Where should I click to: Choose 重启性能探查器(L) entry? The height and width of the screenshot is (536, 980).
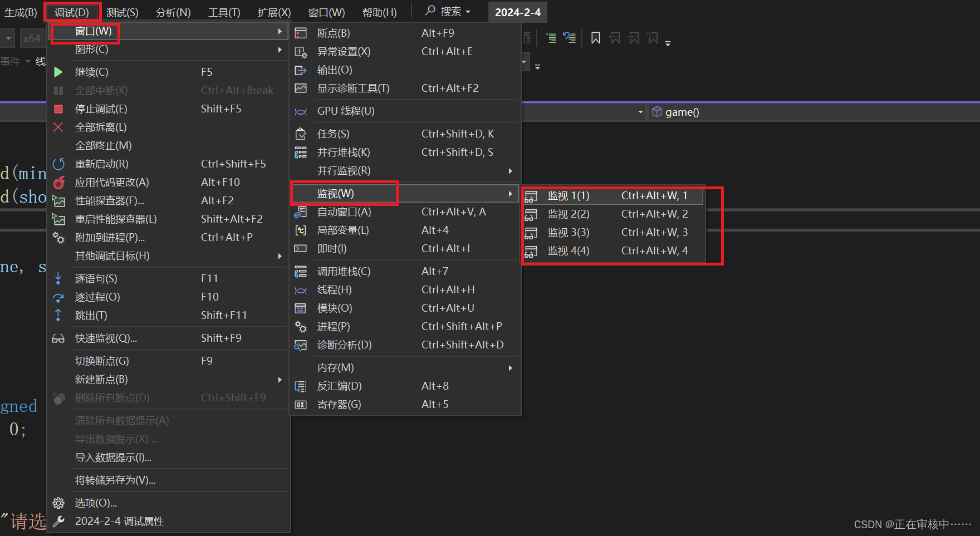point(168,219)
